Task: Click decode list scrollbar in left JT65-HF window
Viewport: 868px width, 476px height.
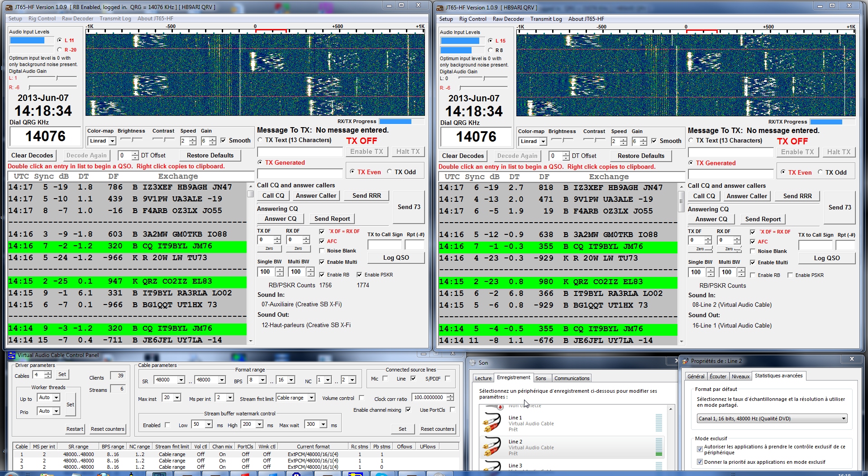Action: pos(250,263)
